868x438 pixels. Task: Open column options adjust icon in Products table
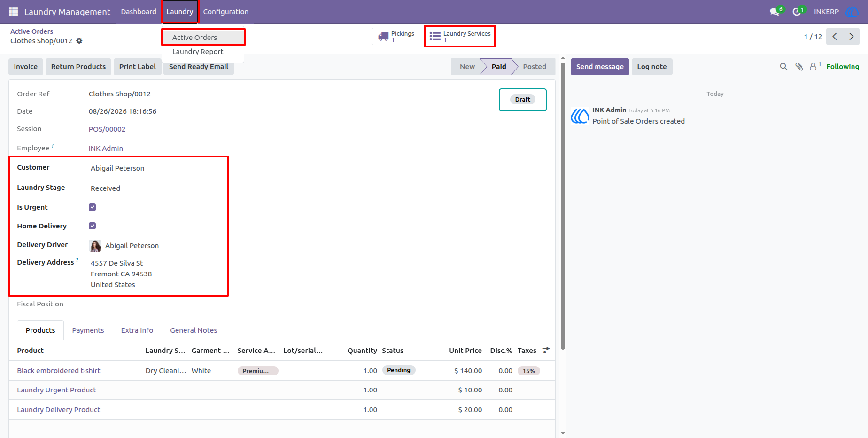tap(546, 351)
